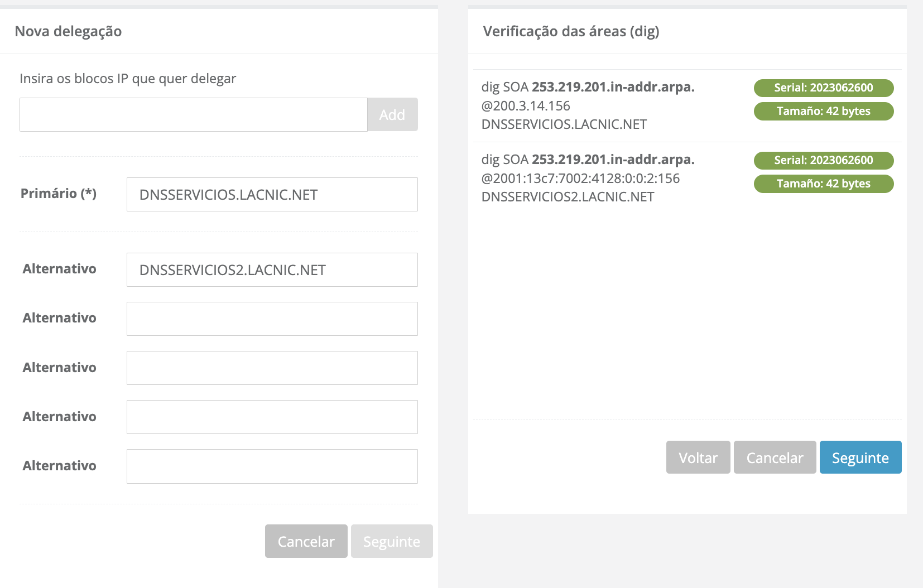Screen dimensions: 923x588
Task: Focus the Primário name server field
Action: click(272, 195)
